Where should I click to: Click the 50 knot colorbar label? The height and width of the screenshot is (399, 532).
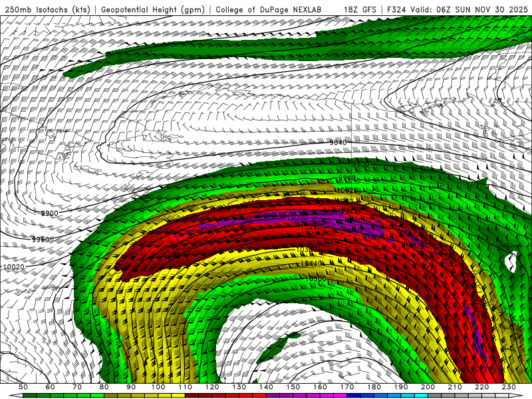pos(23,387)
